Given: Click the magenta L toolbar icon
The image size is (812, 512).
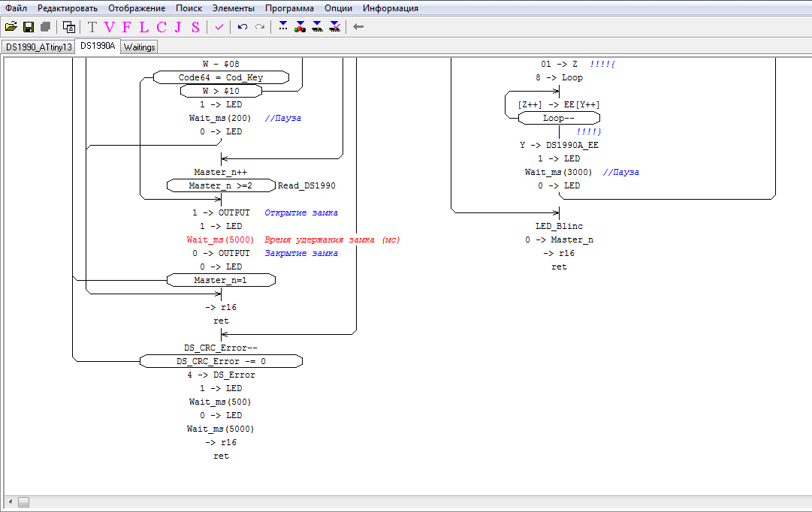Looking at the screenshot, I should tap(143, 27).
